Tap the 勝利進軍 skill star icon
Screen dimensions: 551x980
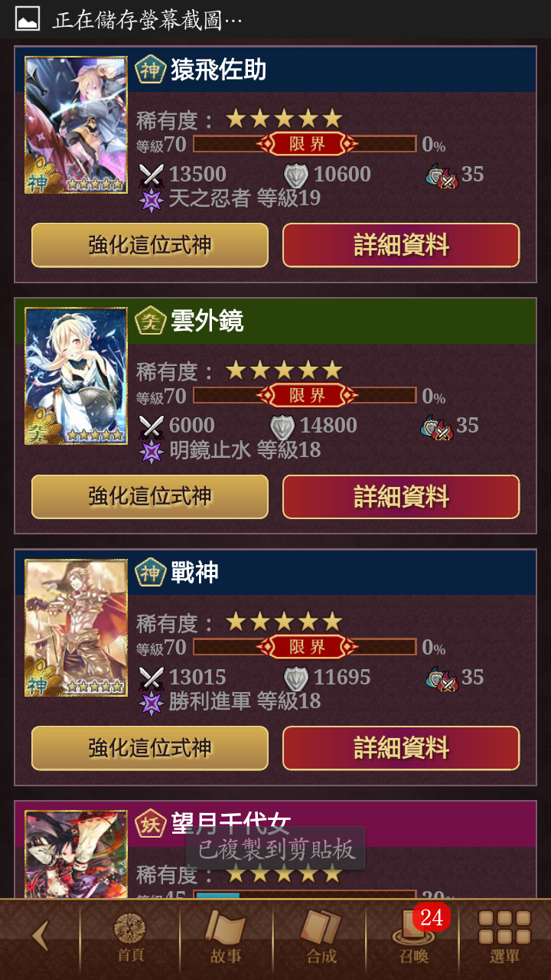(x=152, y=702)
